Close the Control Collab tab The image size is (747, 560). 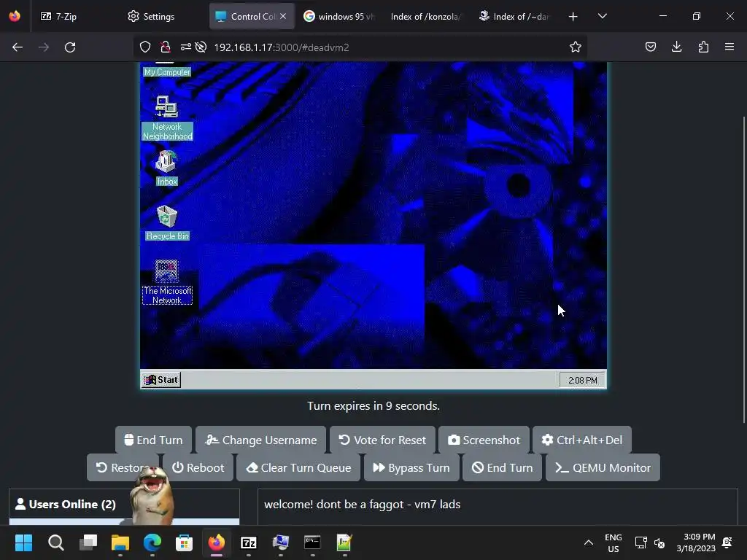(x=283, y=16)
